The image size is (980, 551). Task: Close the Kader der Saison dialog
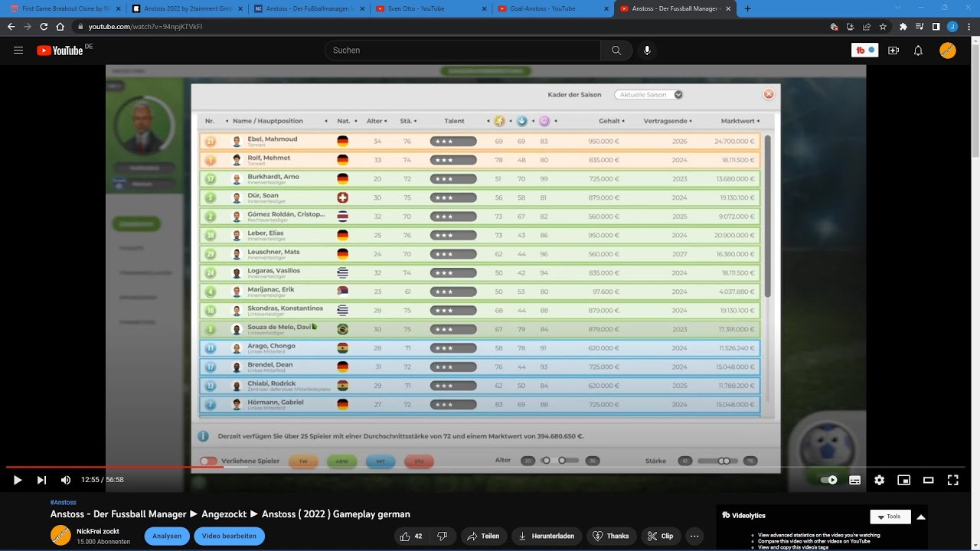pyautogui.click(x=769, y=94)
